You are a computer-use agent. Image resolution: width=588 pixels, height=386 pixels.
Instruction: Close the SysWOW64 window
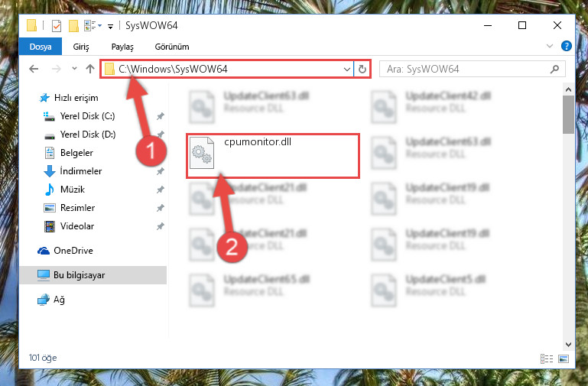point(557,25)
